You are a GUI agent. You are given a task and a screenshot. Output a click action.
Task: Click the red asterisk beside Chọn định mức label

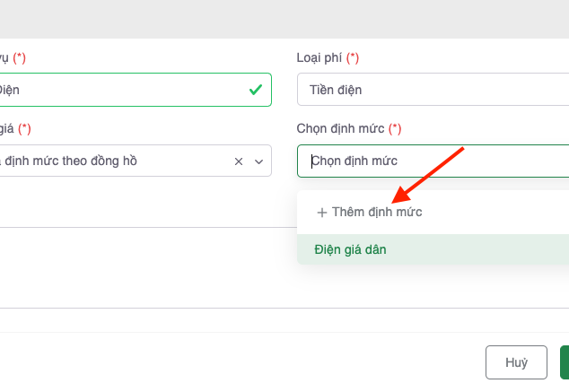coord(395,129)
